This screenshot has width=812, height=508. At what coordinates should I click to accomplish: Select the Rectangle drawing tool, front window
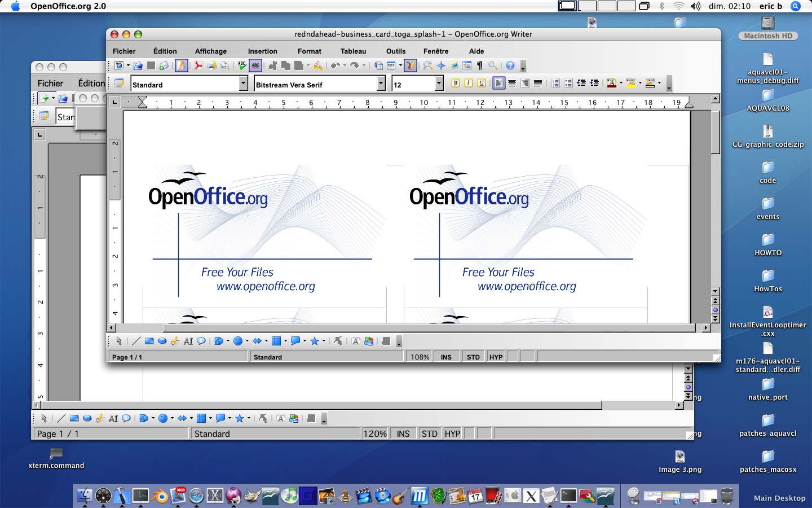[x=149, y=341]
